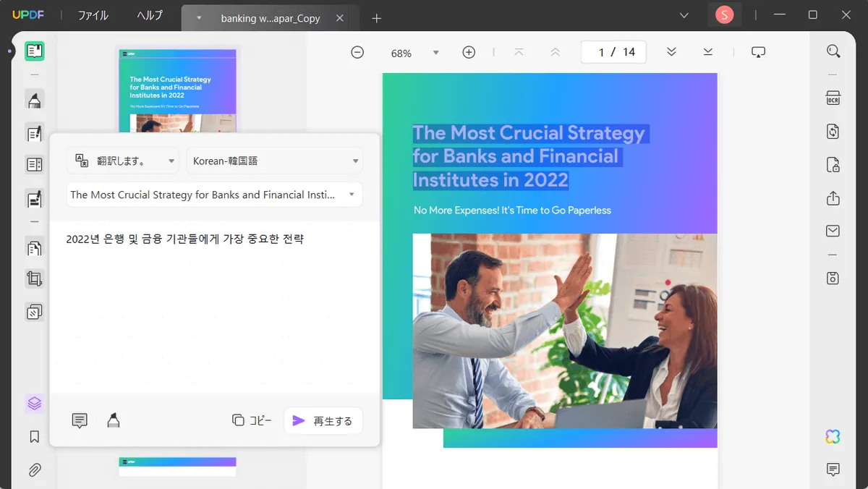Open the Protect PDF lock icon
The width and height of the screenshot is (868, 489).
[833, 164]
